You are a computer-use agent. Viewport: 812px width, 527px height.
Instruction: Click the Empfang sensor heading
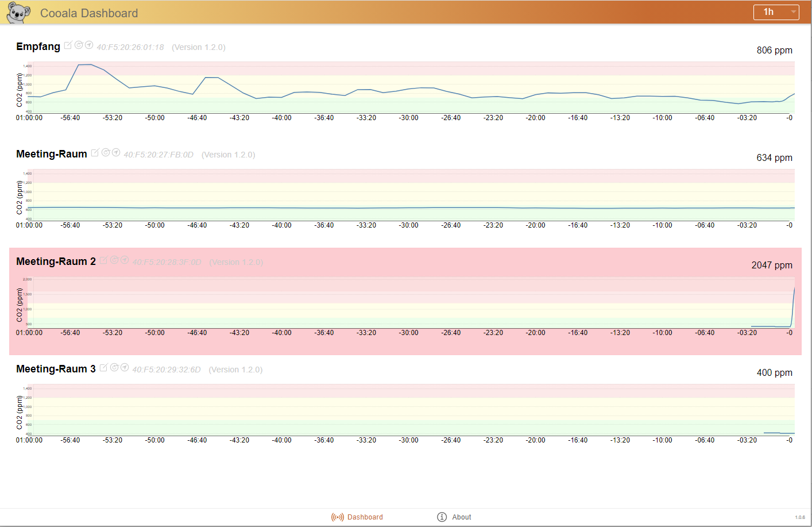click(x=38, y=47)
